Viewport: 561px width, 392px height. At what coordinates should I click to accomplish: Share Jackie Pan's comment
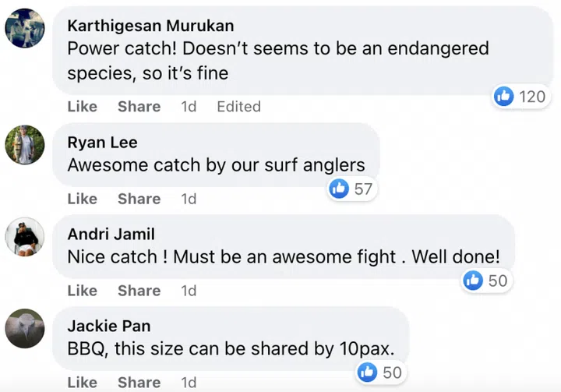pyautogui.click(x=139, y=383)
